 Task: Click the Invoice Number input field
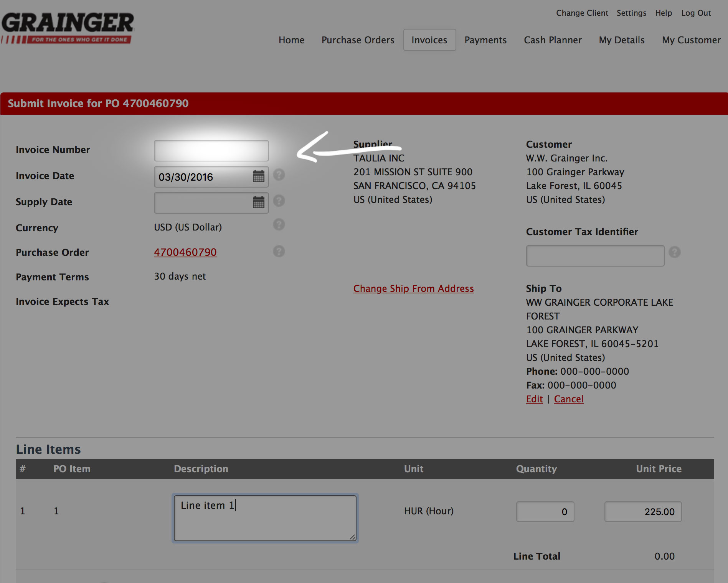click(x=211, y=150)
